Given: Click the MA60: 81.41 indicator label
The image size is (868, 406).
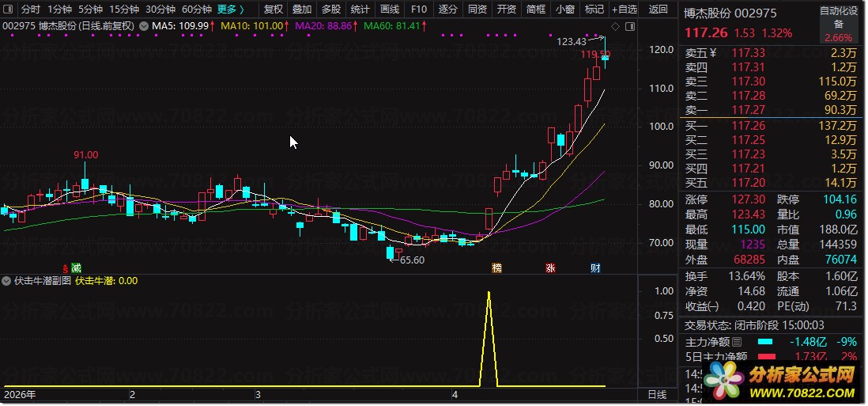Looking at the screenshot, I should tap(394, 26).
